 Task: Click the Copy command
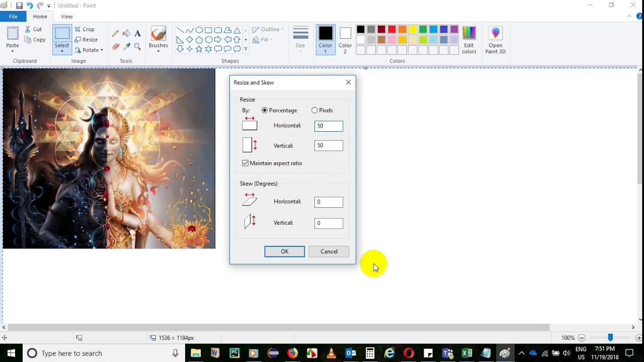tap(35, 40)
